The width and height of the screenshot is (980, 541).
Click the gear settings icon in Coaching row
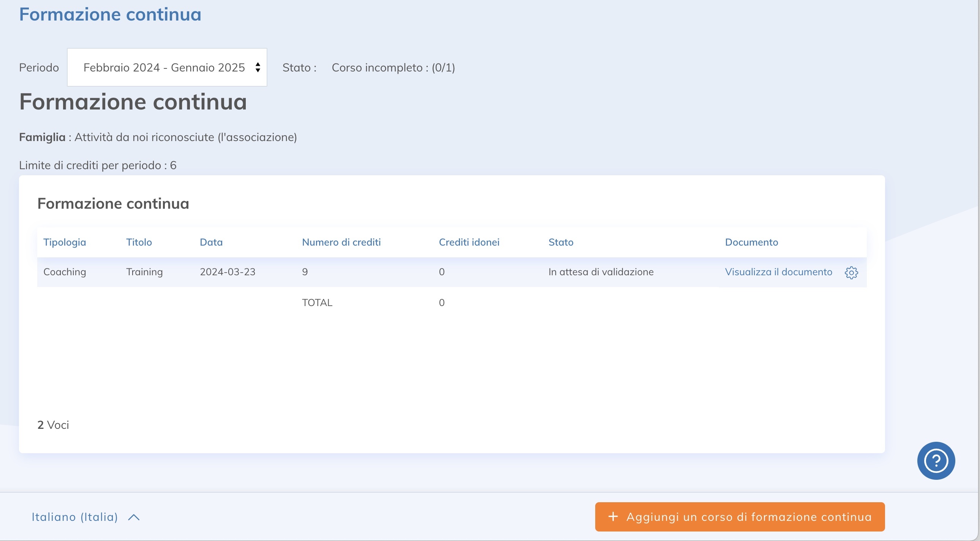[x=851, y=273]
